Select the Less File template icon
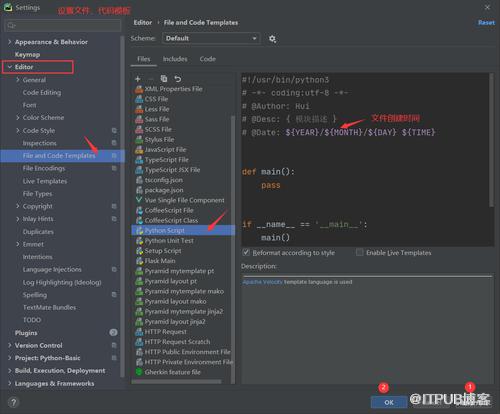 click(x=139, y=109)
